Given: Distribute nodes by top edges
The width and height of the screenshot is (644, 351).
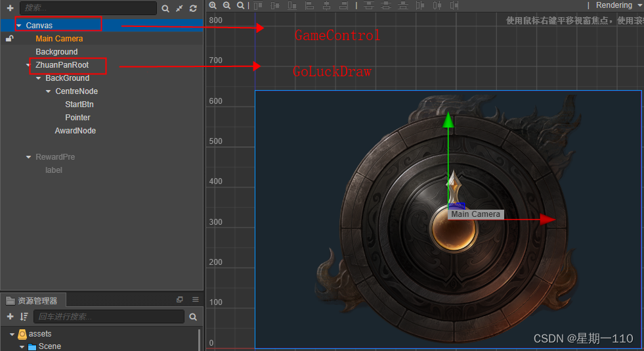Looking at the screenshot, I should click(x=369, y=5).
